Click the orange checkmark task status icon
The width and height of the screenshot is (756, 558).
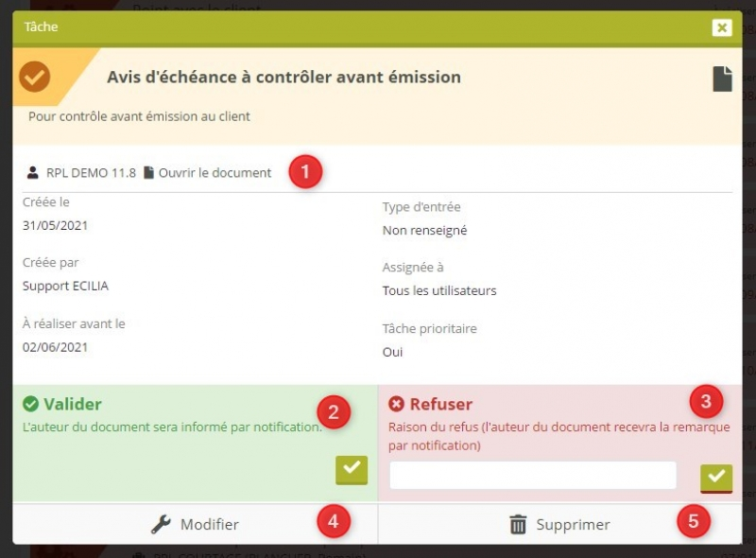(35, 77)
